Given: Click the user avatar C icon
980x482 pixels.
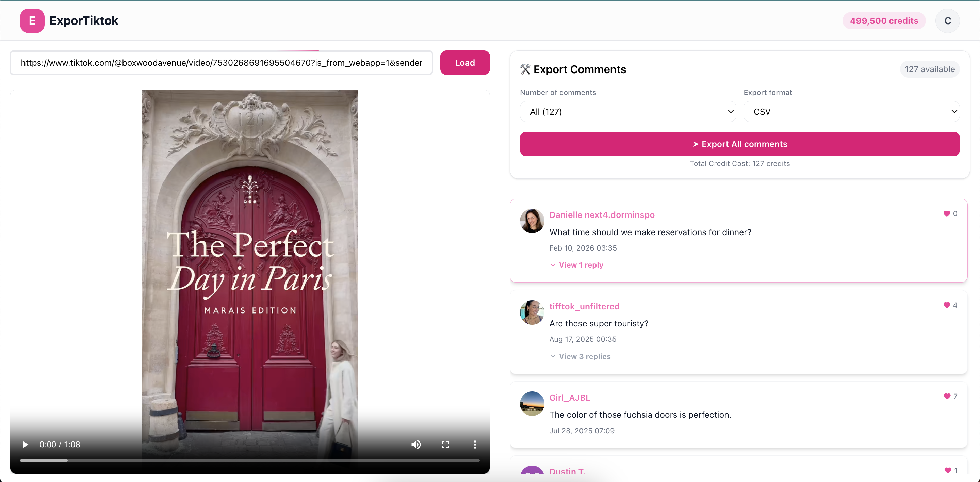Looking at the screenshot, I should coord(947,20).
